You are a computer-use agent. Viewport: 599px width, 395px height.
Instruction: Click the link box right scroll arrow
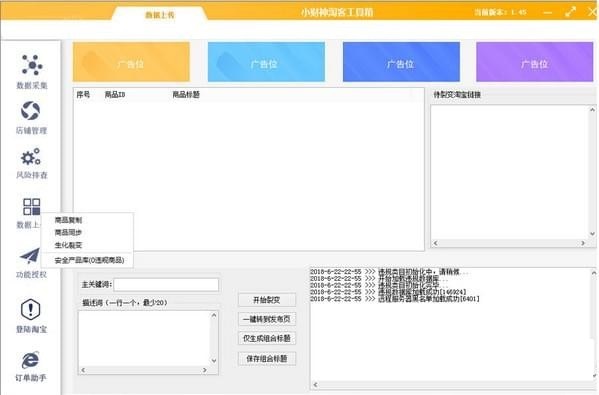(x=583, y=243)
